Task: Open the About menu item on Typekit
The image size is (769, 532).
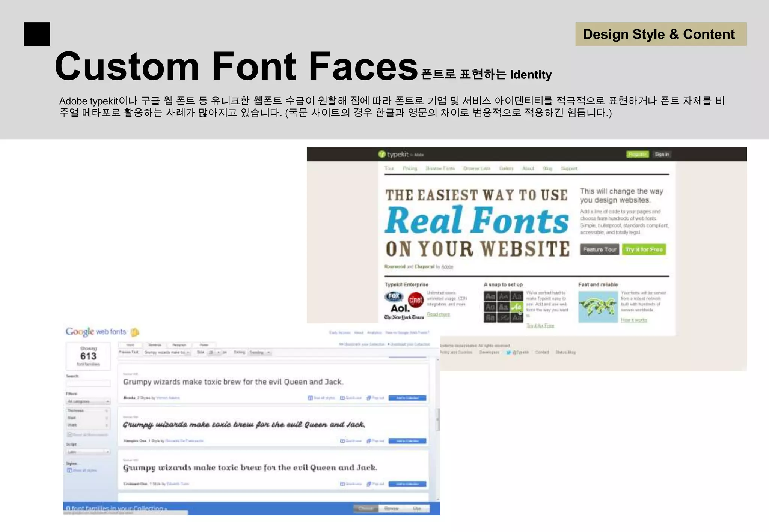Action: point(528,168)
